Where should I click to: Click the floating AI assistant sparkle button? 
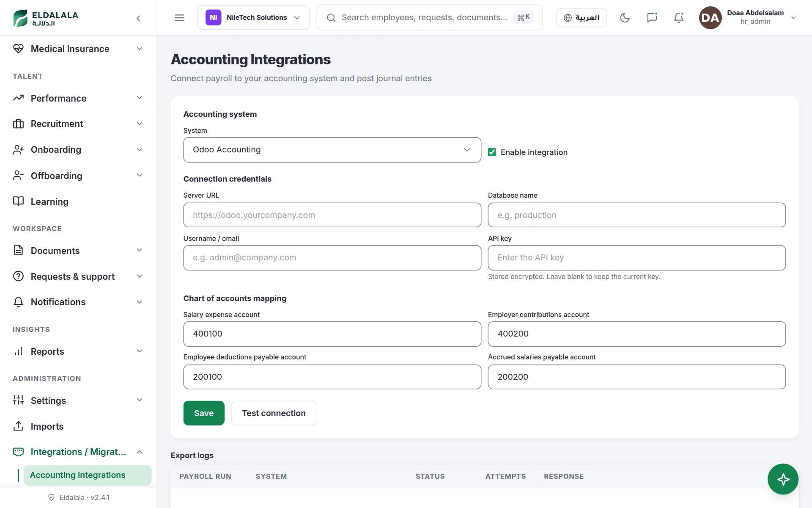click(783, 479)
